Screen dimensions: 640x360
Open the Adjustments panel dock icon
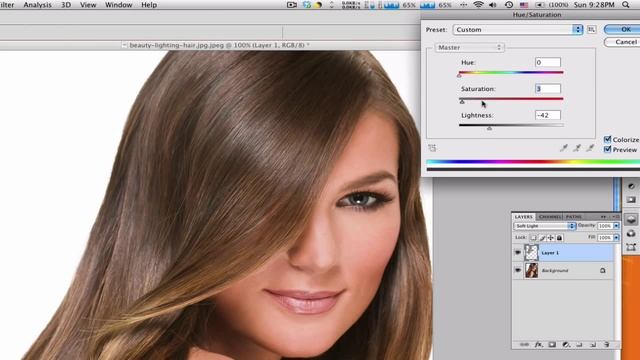[631, 186]
